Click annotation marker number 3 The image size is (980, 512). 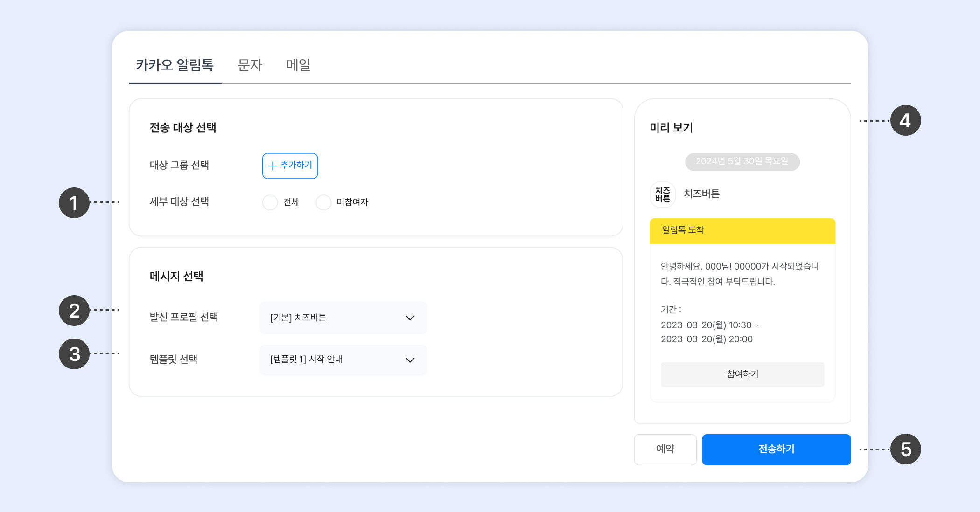pos(74,354)
